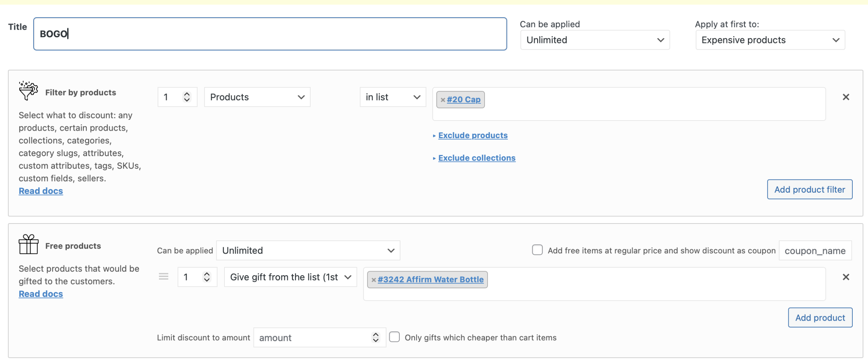Remove the product filter row with X
The height and width of the screenshot is (362, 868).
(846, 97)
